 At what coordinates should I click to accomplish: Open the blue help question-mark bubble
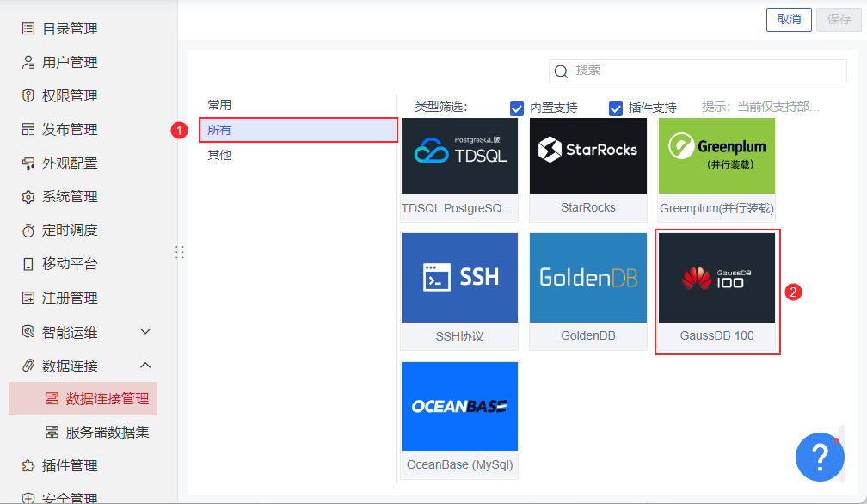pyautogui.click(x=820, y=457)
